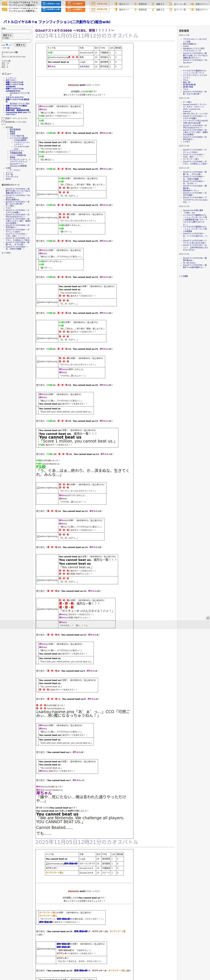Image resolution: width=210 pixels, height=980 pixels.
Task: Select the 'and' search radio button
Action: [7, 45]
